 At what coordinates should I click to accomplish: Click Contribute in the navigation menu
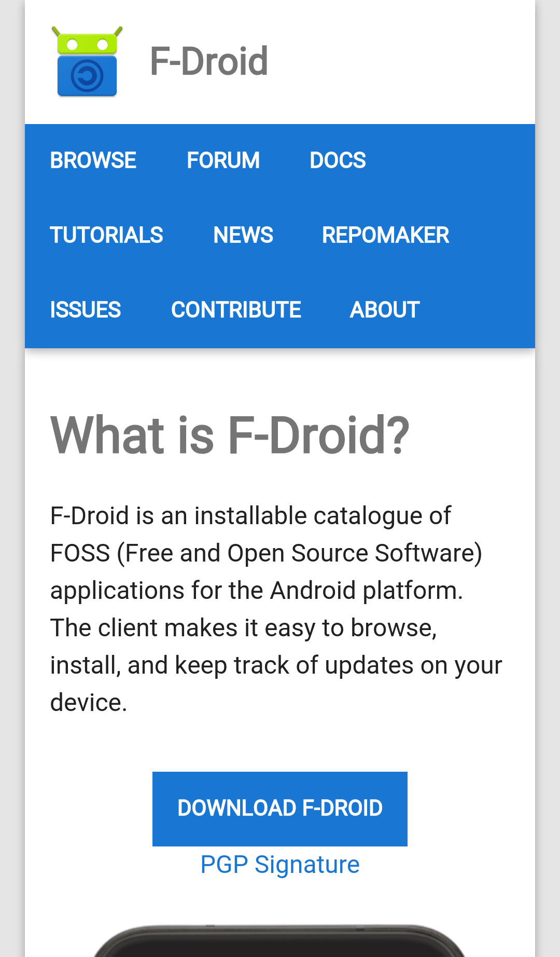click(x=236, y=310)
